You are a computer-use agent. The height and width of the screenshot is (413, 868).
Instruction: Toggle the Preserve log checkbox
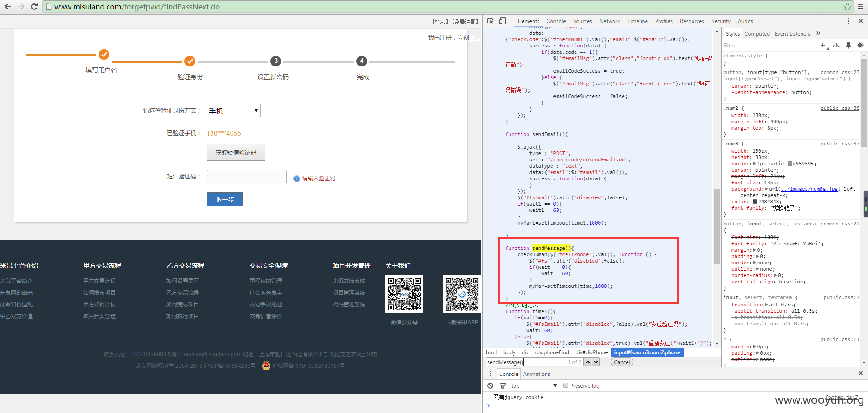tap(566, 385)
